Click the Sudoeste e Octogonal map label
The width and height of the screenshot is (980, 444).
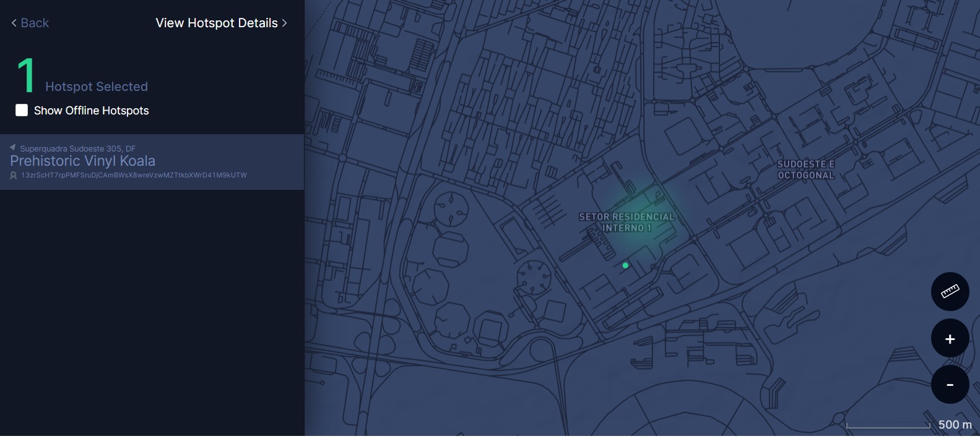point(806,169)
